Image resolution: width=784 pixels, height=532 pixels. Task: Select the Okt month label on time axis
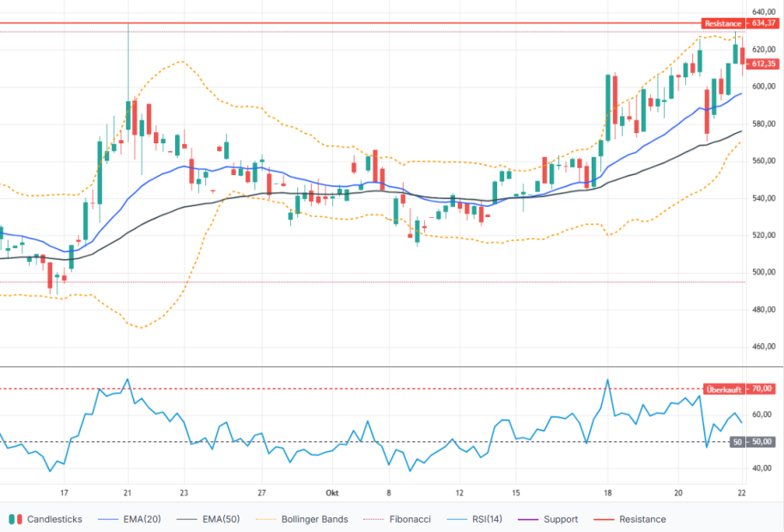pos(332,493)
